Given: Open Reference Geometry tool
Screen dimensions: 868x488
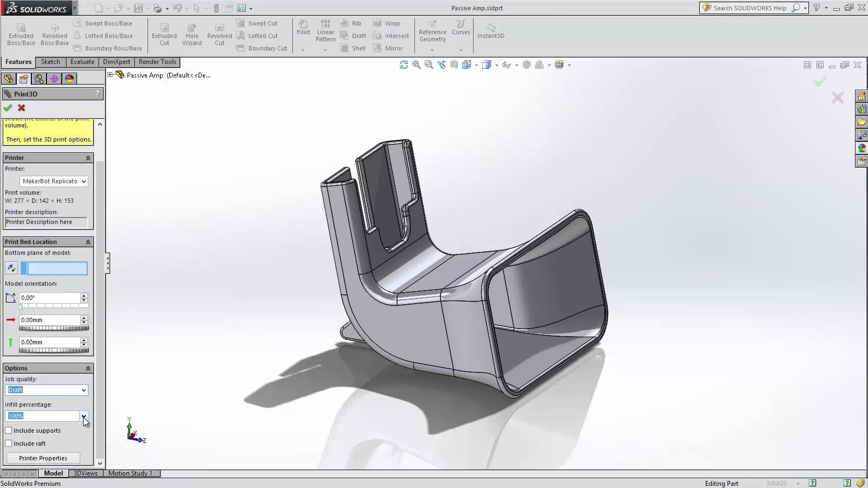Looking at the screenshot, I should pyautogui.click(x=432, y=30).
